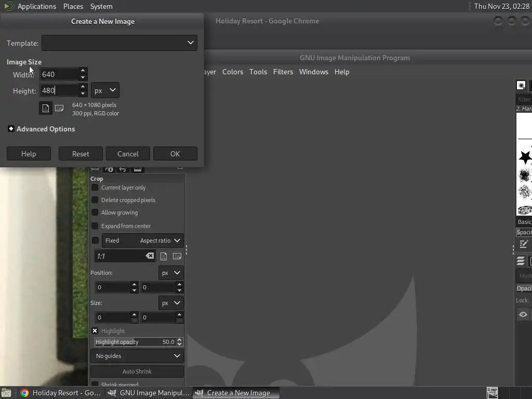Image resolution: width=532 pixels, height=399 pixels.
Task: Open the layers tab icon in the right dock
Action: click(521, 261)
